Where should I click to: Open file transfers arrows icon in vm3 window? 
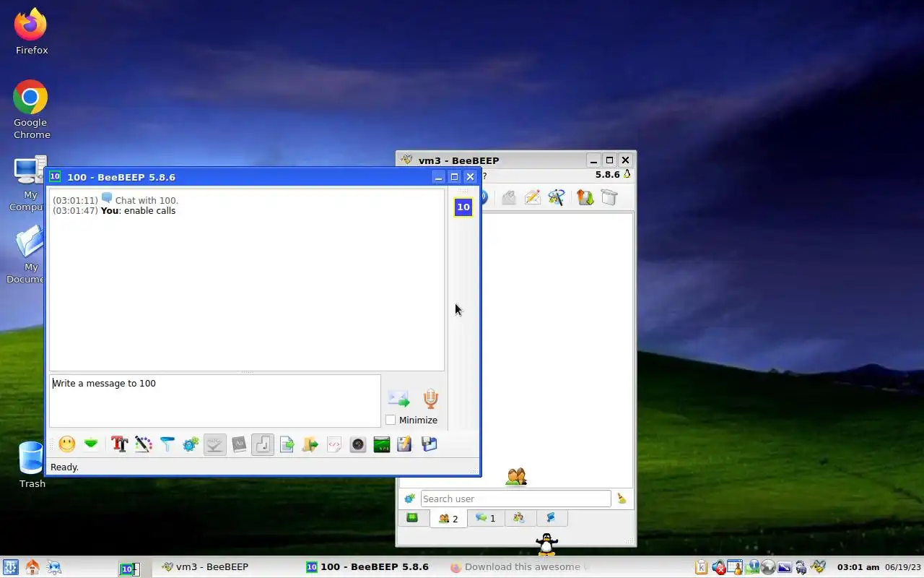[585, 197]
